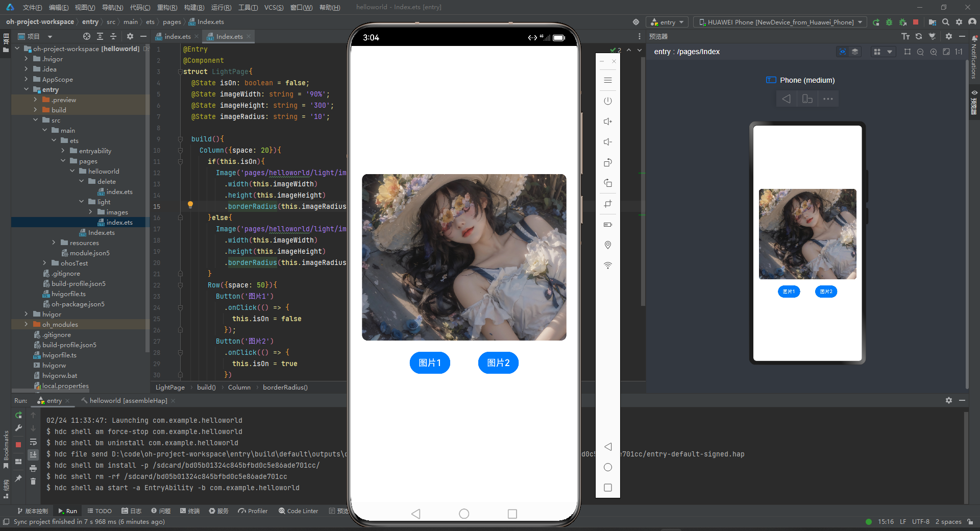
Task: Click the print icon in Run panel
Action: (33, 468)
